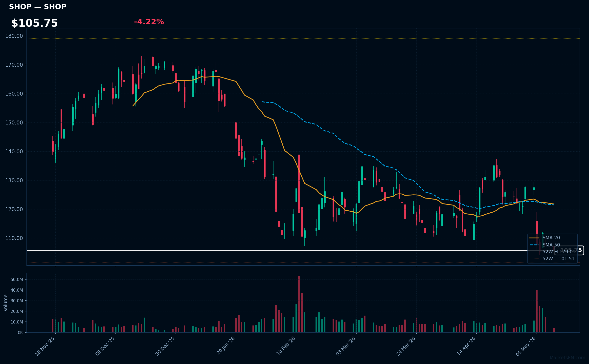Click the "05 May '26" date label
The width and height of the screenshot is (589, 364).
coord(526,346)
